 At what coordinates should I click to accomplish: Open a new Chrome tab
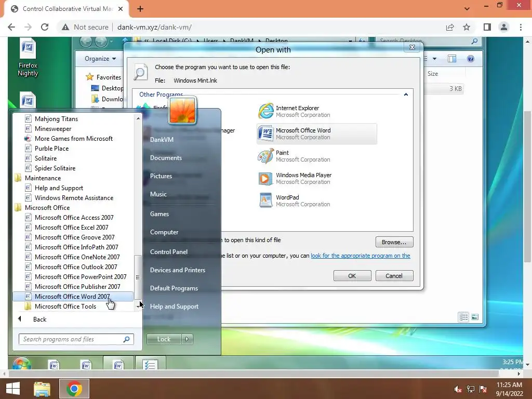tap(140, 9)
